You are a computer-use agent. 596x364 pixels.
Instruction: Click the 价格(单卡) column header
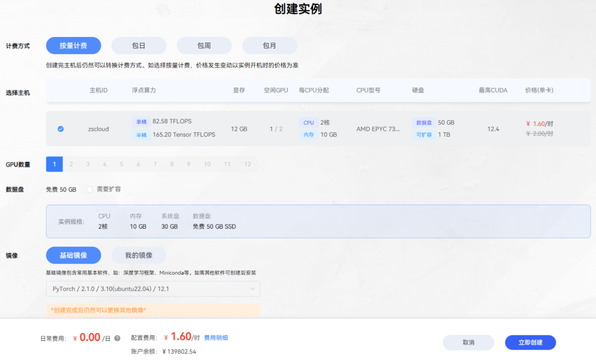coord(539,90)
